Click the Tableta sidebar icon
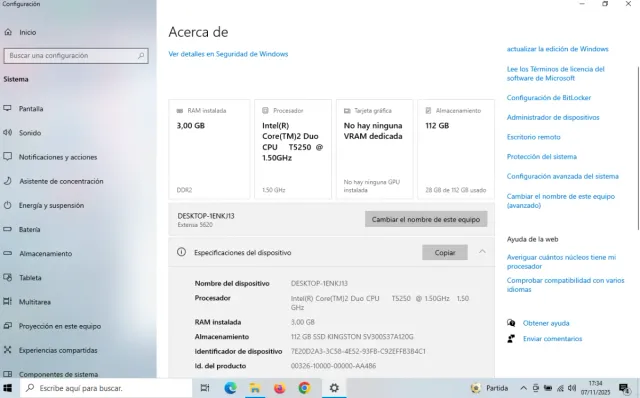The image size is (640, 398). tap(7, 278)
